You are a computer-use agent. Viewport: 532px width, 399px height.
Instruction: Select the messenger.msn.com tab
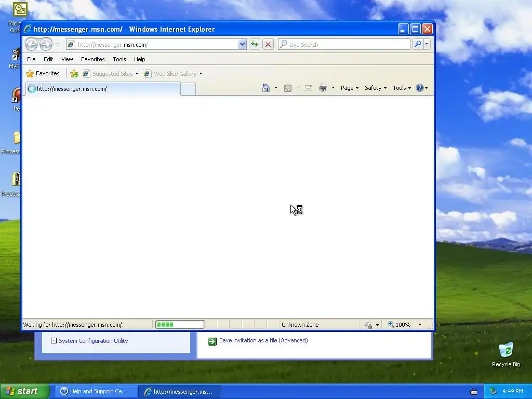click(x=103, y=89)
